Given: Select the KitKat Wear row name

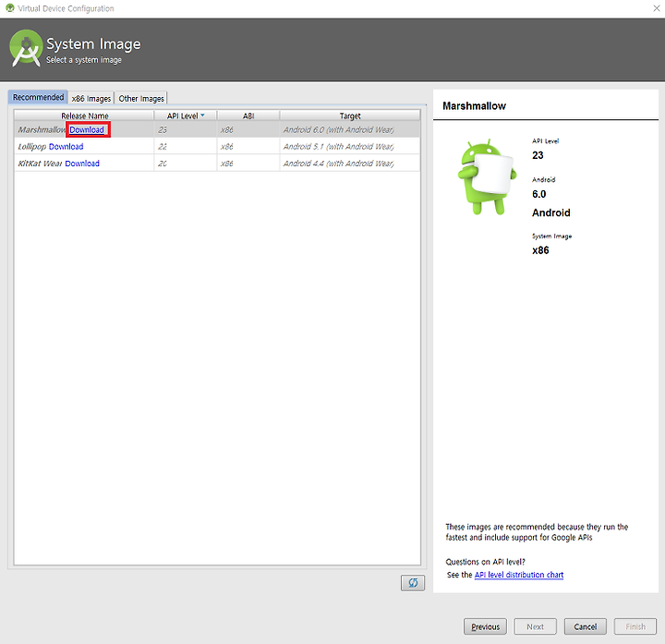Looking at the screenshot, I should pyautogui.click(x=40, y=164).
